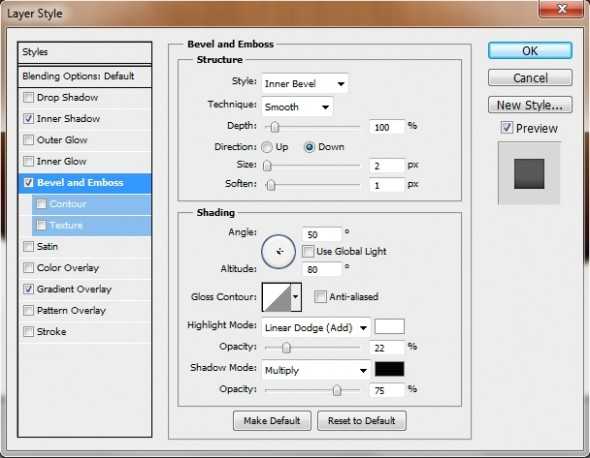Screen dimensions: 590x458
Task: Click the layer style preview thumbnail
Action: 529,173
